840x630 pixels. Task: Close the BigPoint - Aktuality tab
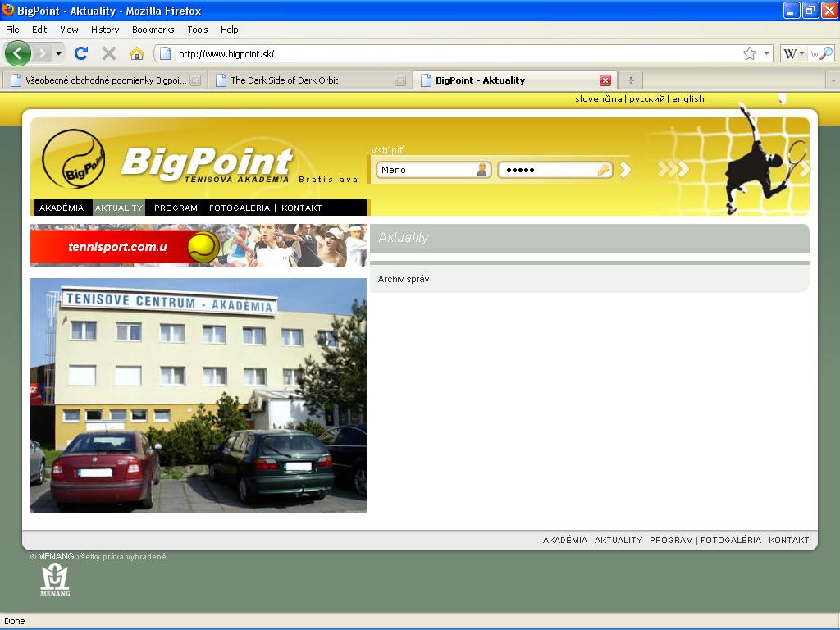coord(605,80)
